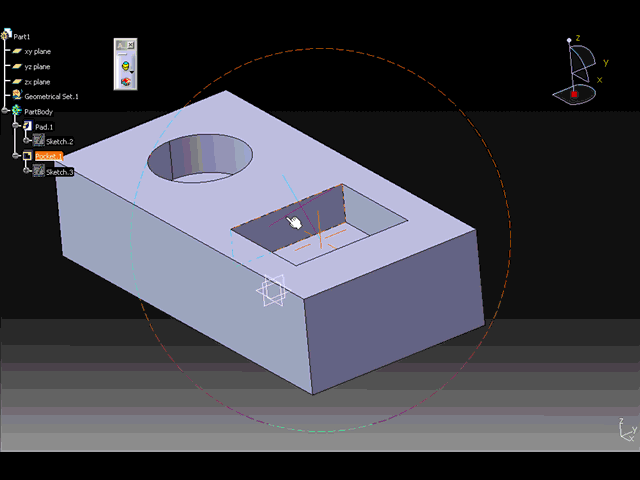Click the yz plane icon in tree
The height and width of the screenshot is (480, 640).
(17, 66)
